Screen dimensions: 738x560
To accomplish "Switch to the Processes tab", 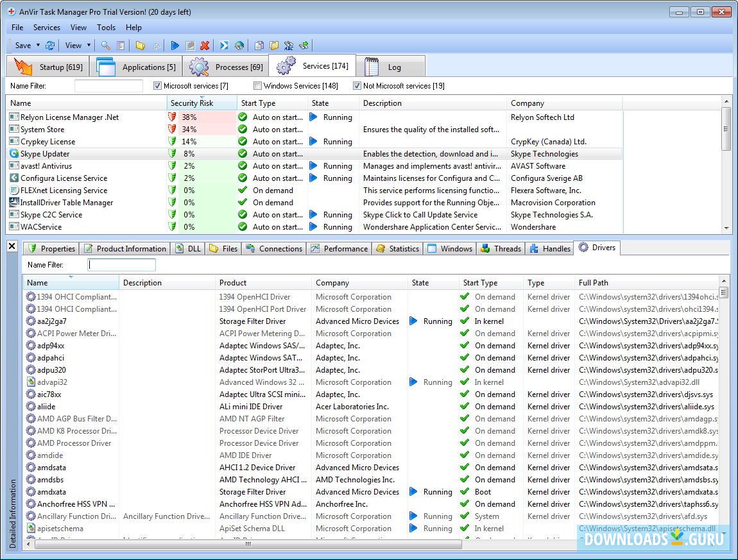I will pos(226,67).
